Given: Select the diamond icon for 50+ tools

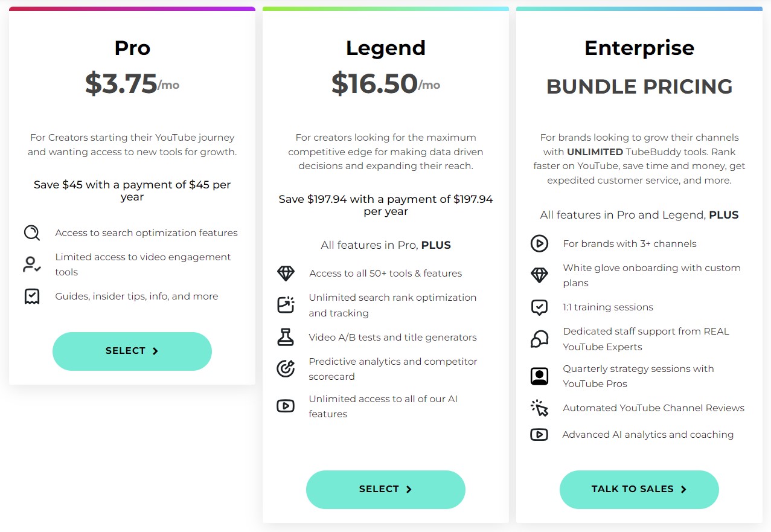Looking at the screenshot, I should point(285,273).
